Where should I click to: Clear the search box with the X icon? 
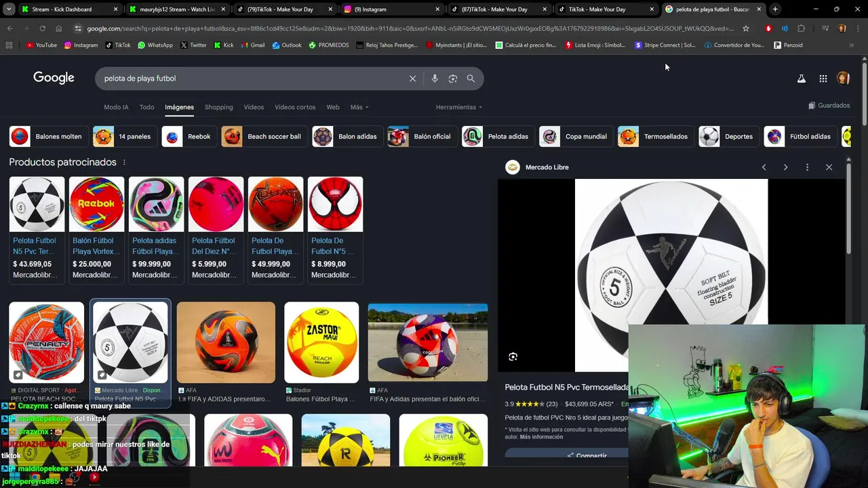point(412,79)
